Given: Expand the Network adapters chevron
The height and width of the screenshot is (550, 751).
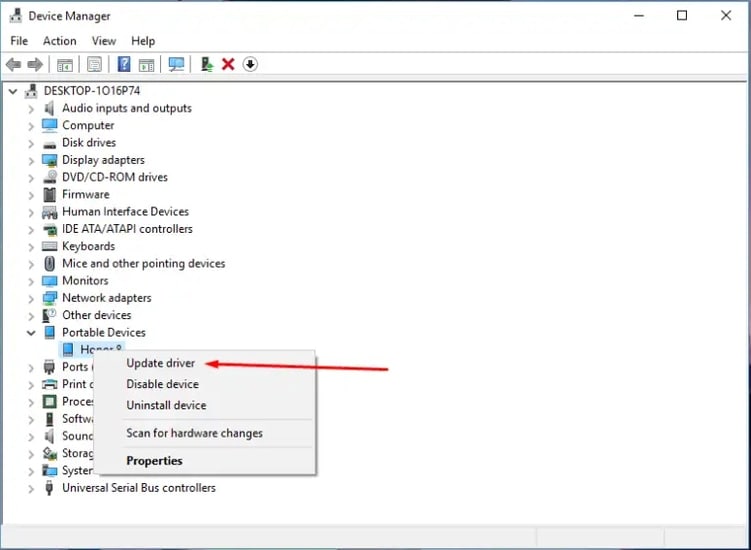Looking at the screenshot, I should point(31,299).
